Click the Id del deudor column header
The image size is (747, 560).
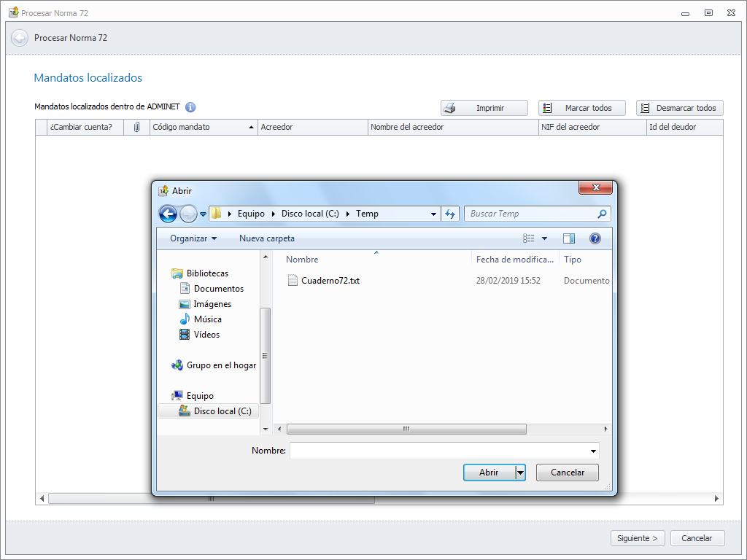pos(684,127)
